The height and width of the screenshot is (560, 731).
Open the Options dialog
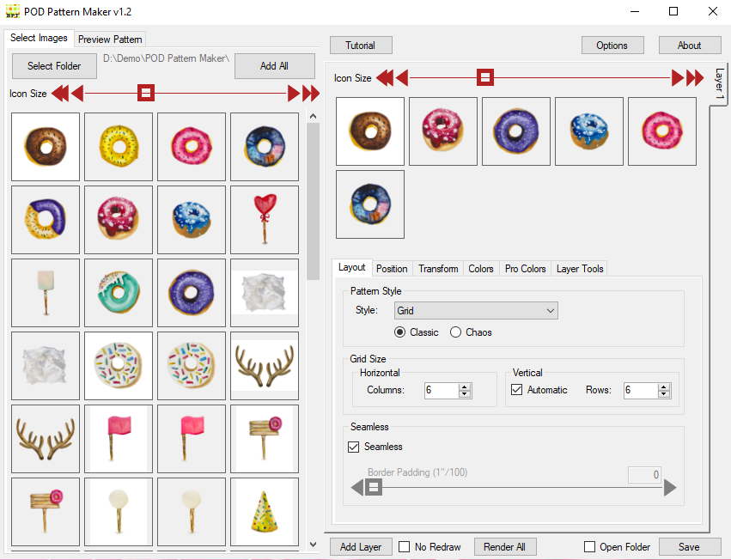(x=612, y=46)
